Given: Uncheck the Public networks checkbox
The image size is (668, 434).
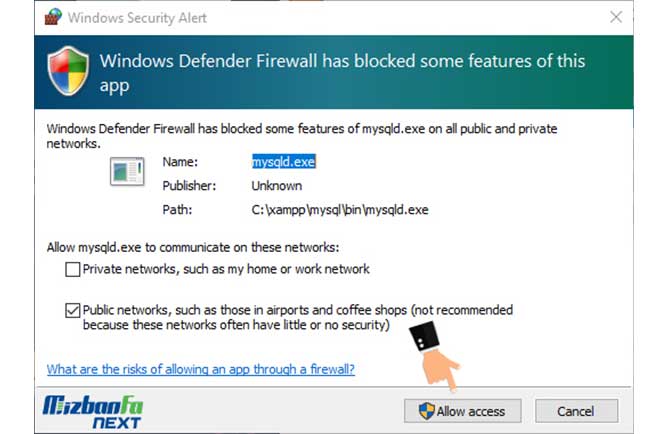Looking at the screenshot, I should 72,310.
